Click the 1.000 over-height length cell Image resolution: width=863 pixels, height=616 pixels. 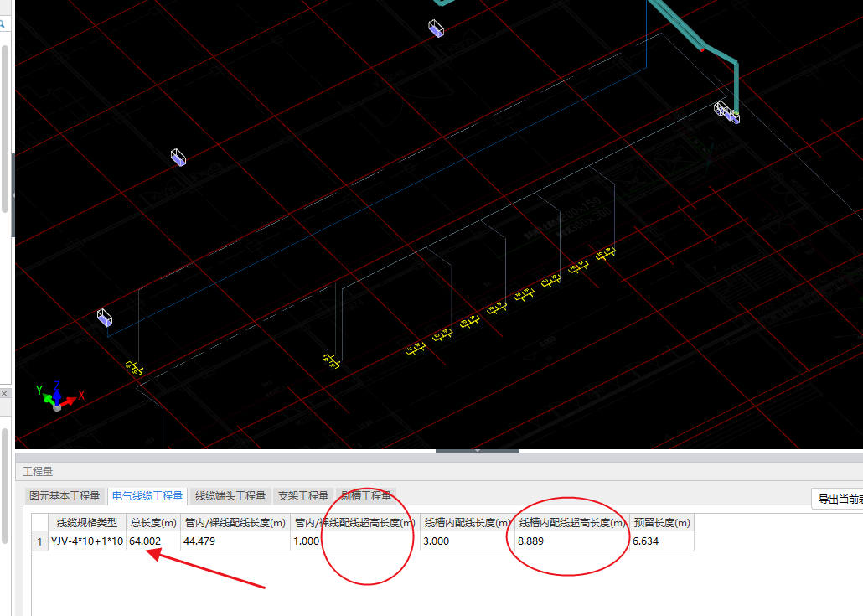click(355, 541)
